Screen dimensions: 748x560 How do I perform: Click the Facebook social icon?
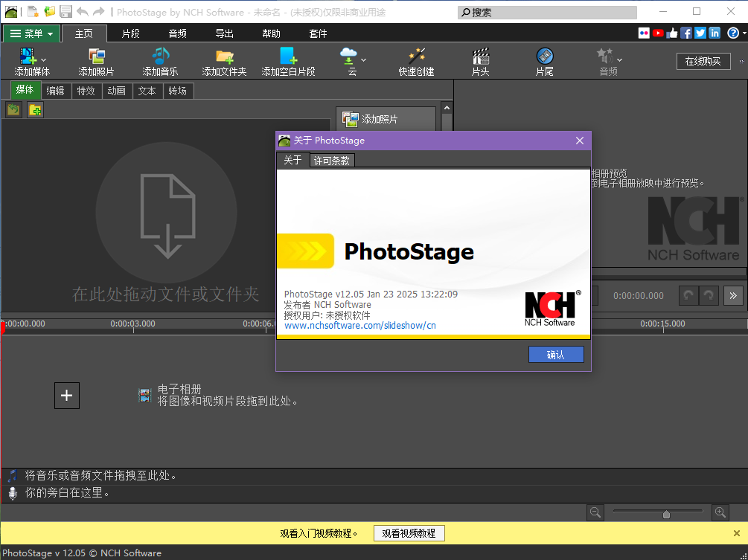click(685, 33)
